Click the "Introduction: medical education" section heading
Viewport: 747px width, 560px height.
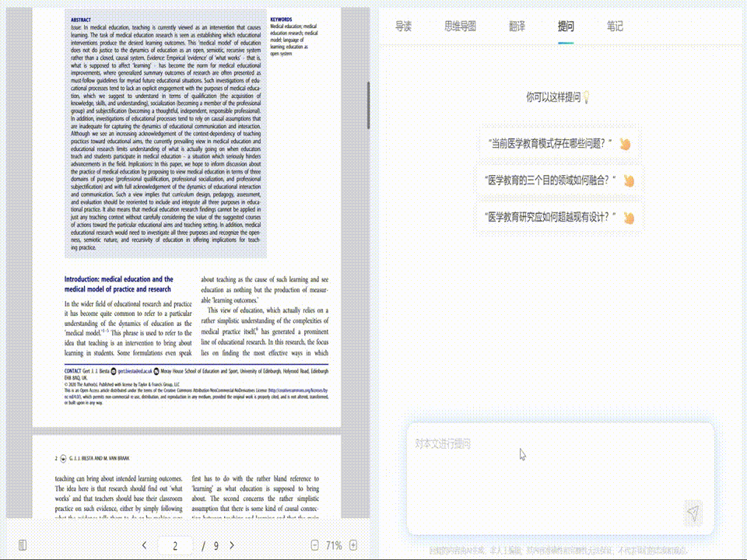pos(118,285)
